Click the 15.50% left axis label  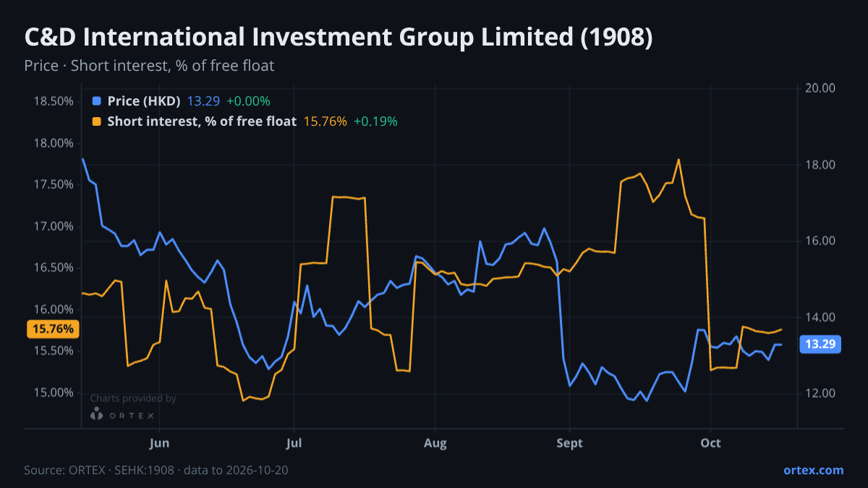[54, 351]
